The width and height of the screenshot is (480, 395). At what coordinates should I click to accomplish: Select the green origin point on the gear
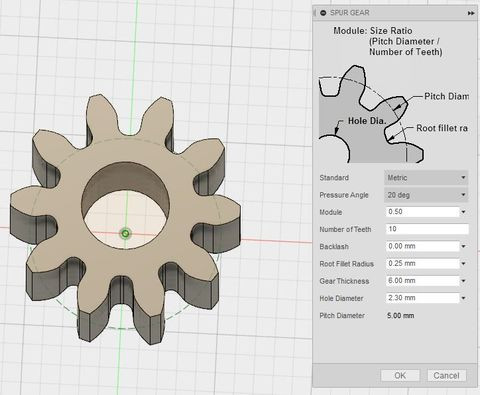tap(125, 234)
